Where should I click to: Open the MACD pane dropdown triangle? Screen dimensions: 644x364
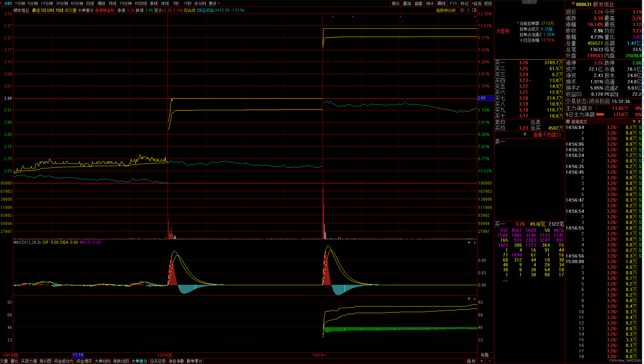pos(469,242)
